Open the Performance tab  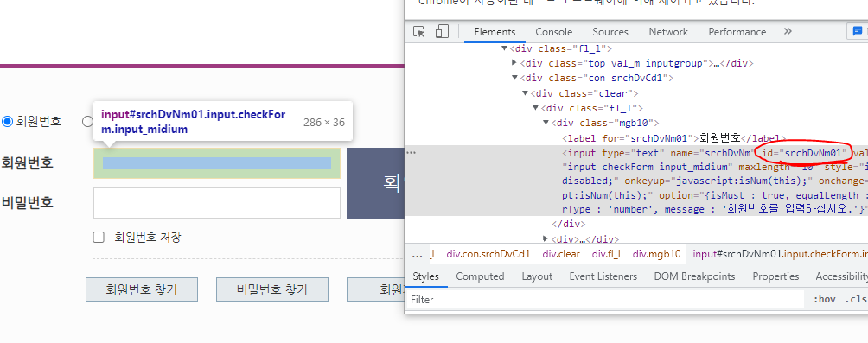click(x=737, y=32)
